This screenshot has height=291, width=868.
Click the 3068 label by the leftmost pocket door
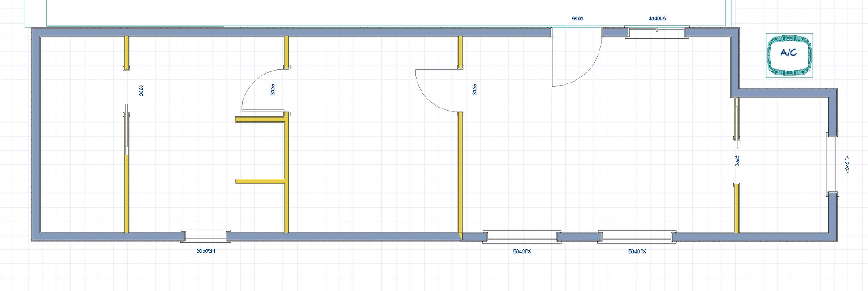coord(141,90)
